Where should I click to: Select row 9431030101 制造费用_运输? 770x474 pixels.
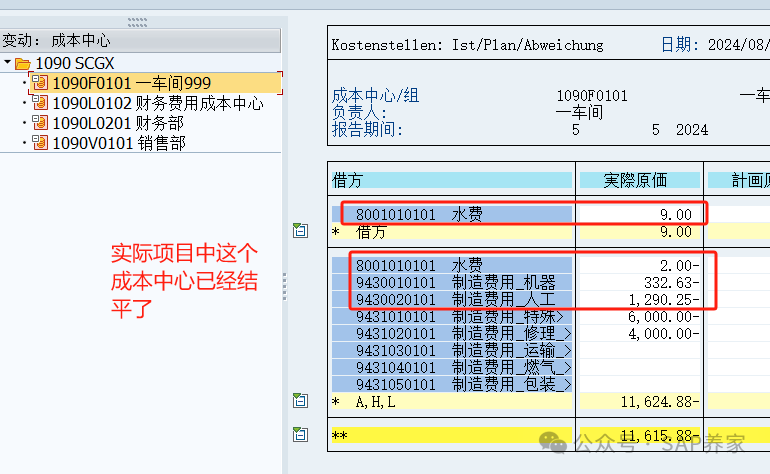coord(452,350)
